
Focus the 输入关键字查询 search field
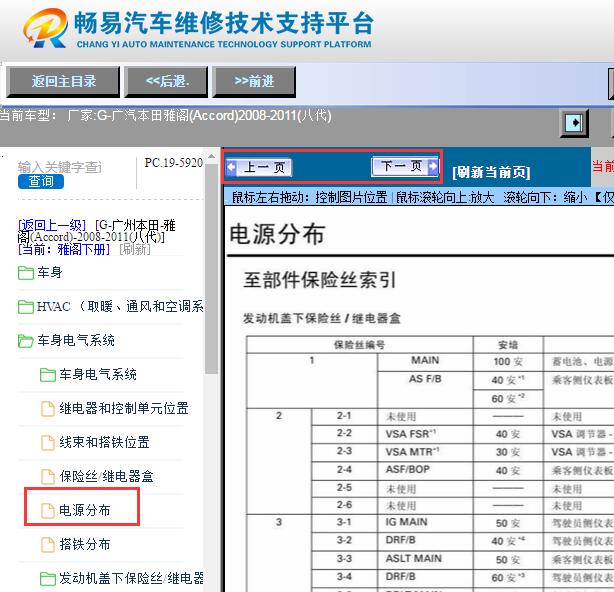tap(60, 167)
